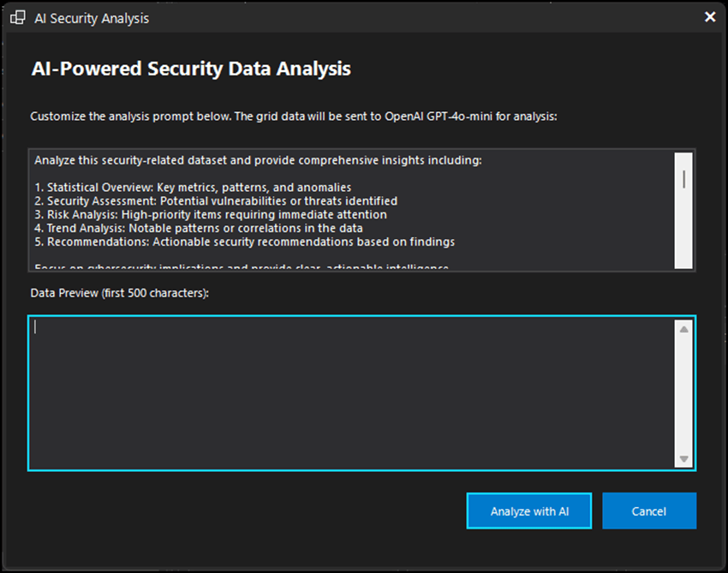Close the AI Security Analysis dialog
728x573 pixels.
pos(710,16)
